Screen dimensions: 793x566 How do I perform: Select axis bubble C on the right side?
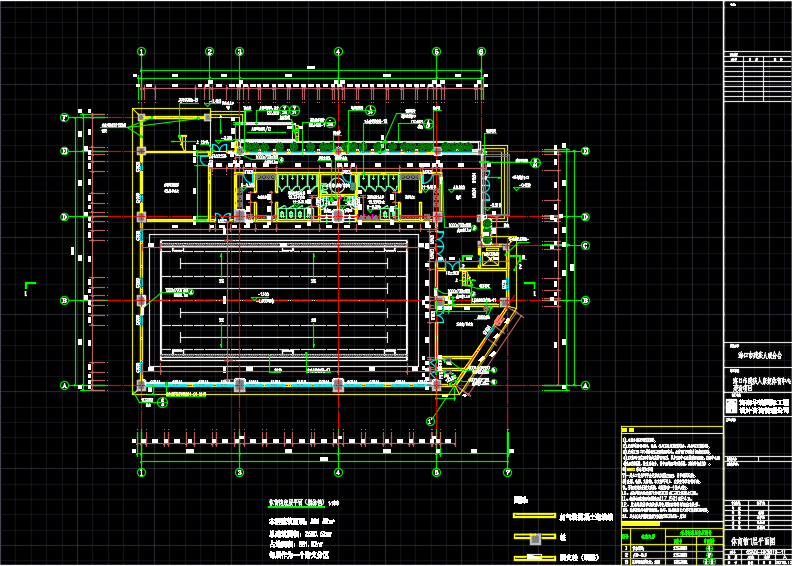[586, 246]
